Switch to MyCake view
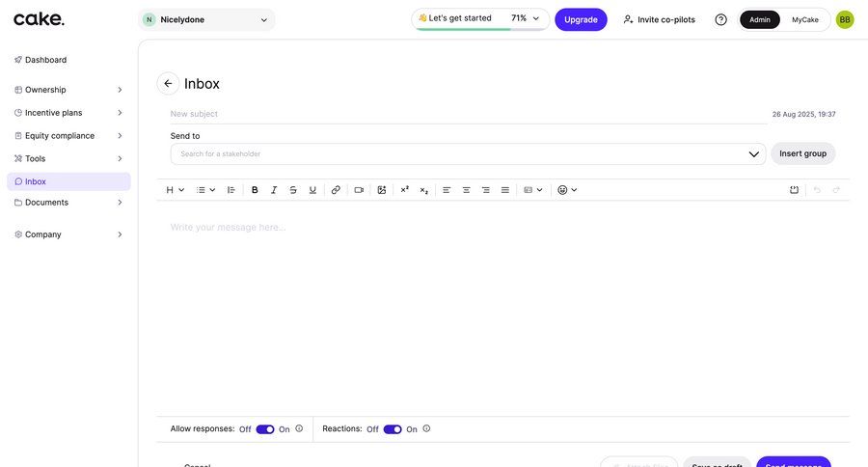This screenshot has width=868, height=467. (805, 19)
